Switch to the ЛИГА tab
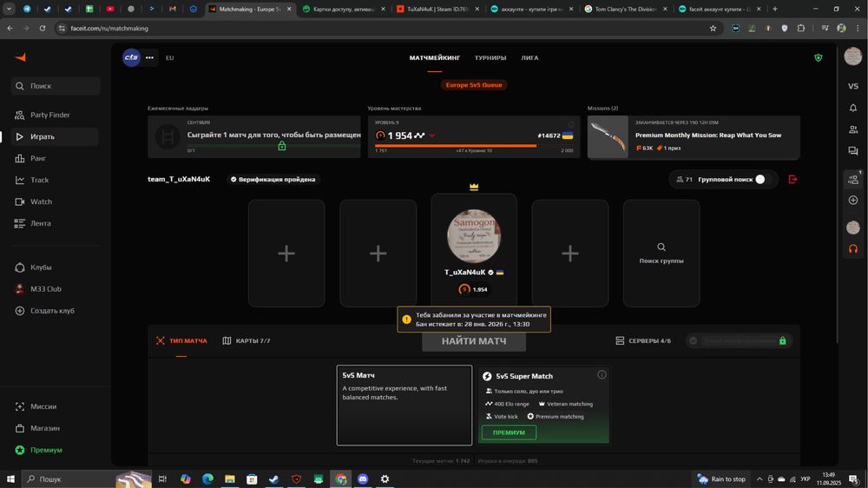This screenshot has height=488, width=868. [529, 57]
